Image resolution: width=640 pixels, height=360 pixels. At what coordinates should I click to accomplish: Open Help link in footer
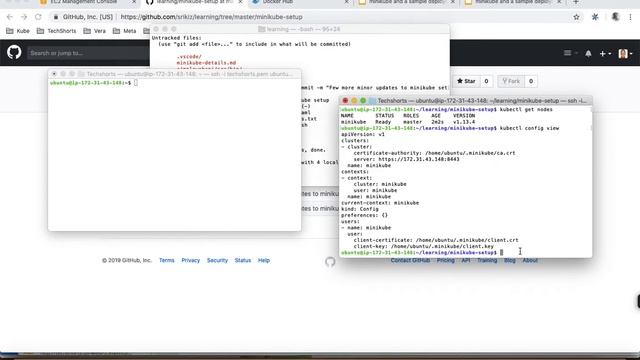pyautogui.click(x=264, y=260)
